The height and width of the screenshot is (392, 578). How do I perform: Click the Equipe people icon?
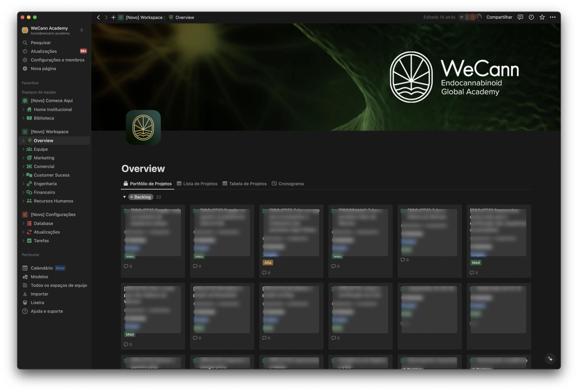coord(29,149)
